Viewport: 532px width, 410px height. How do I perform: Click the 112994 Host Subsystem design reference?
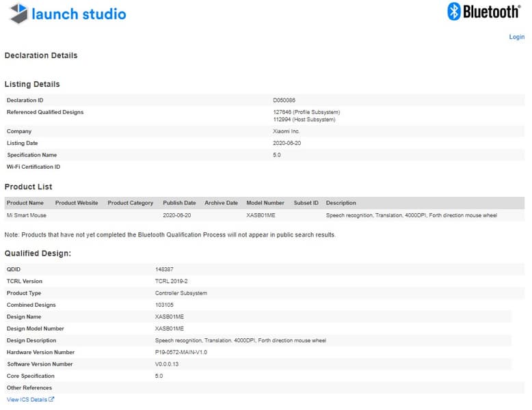pyautogui.click(x=304, y=120)
